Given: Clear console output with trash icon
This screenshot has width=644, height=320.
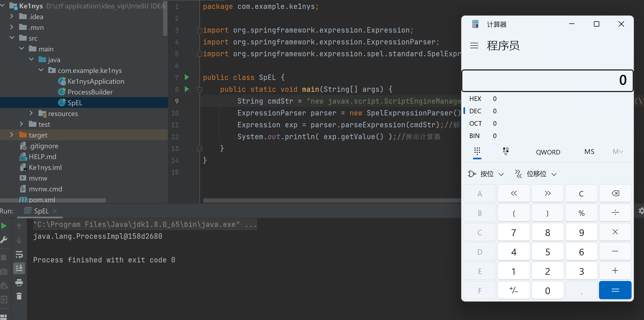Looking at the screenshot, I should pyautogui.click(x=19, y=296).
